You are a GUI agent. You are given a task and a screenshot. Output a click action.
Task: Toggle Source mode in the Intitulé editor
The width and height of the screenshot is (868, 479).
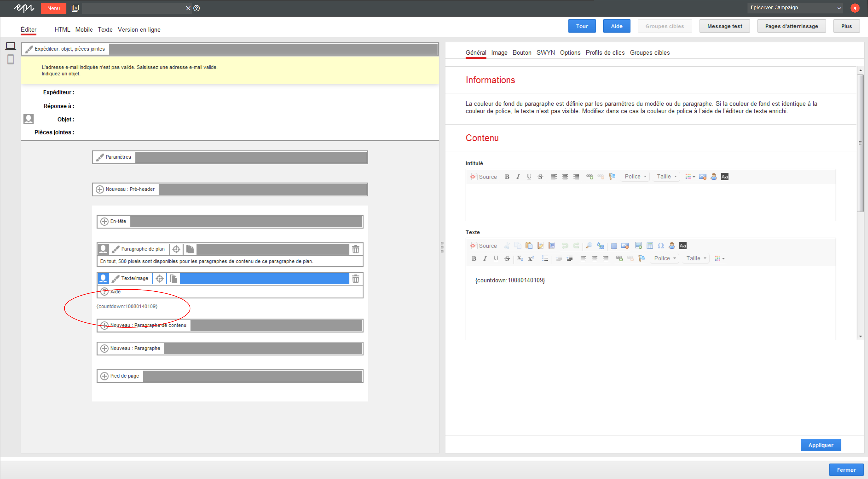click(x=483, y=177)
